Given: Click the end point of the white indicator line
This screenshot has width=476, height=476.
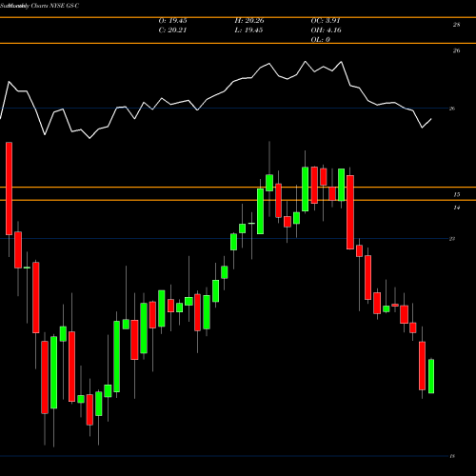Looking at the screenshot, I should [431, 119].
